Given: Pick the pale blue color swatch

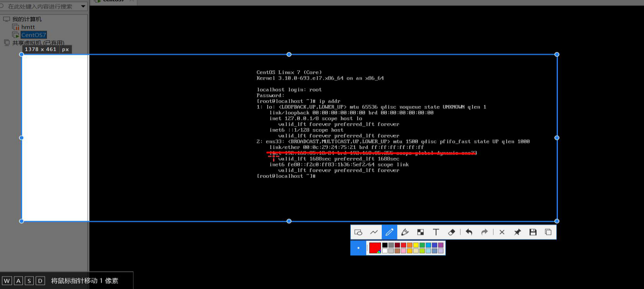Looking at the screenshot, I should [428, 251].
